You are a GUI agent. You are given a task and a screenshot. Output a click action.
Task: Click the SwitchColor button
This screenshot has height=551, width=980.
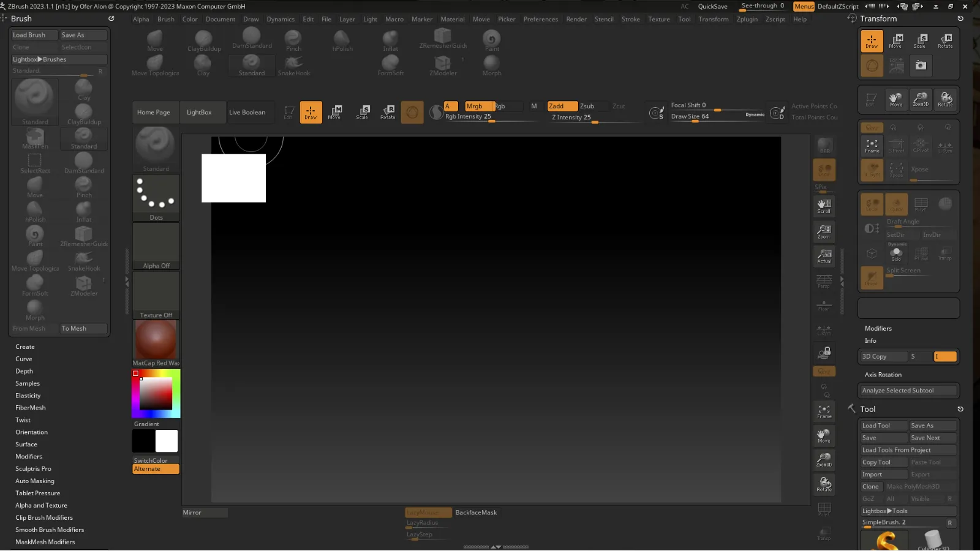[x=156, y=460]
